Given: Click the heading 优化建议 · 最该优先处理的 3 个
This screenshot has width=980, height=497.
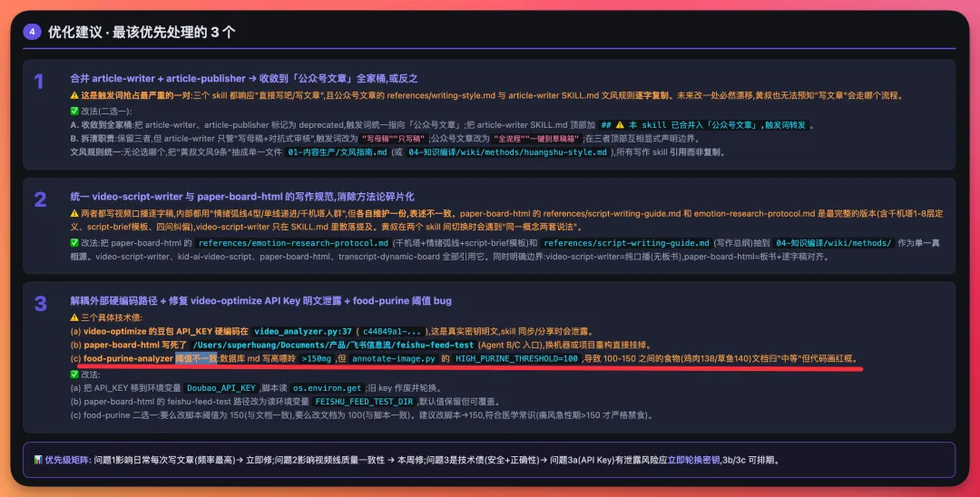Looking at the screenshot, I should [142, 32].
